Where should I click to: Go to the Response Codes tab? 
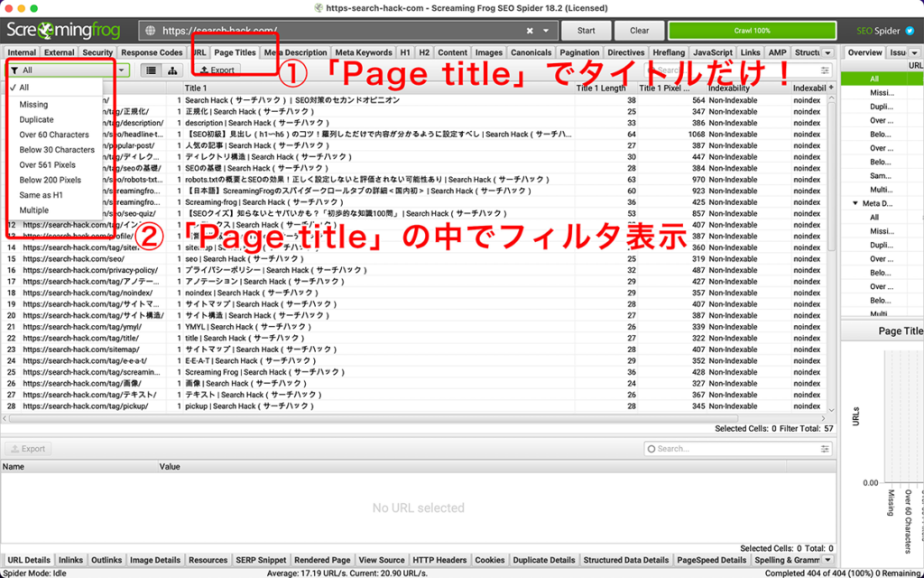(152, 52)
